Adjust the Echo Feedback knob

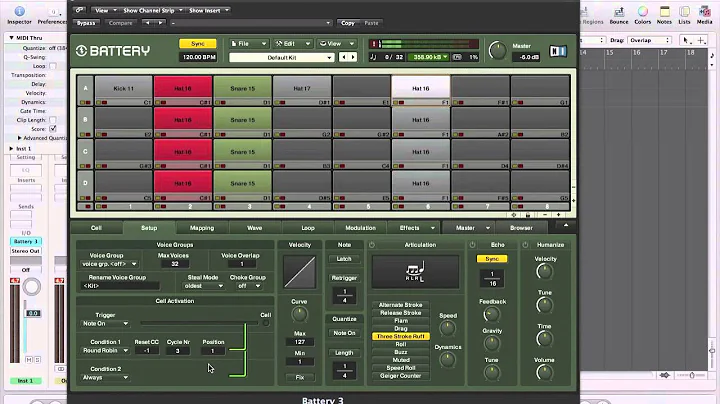(x=491, y=314)
